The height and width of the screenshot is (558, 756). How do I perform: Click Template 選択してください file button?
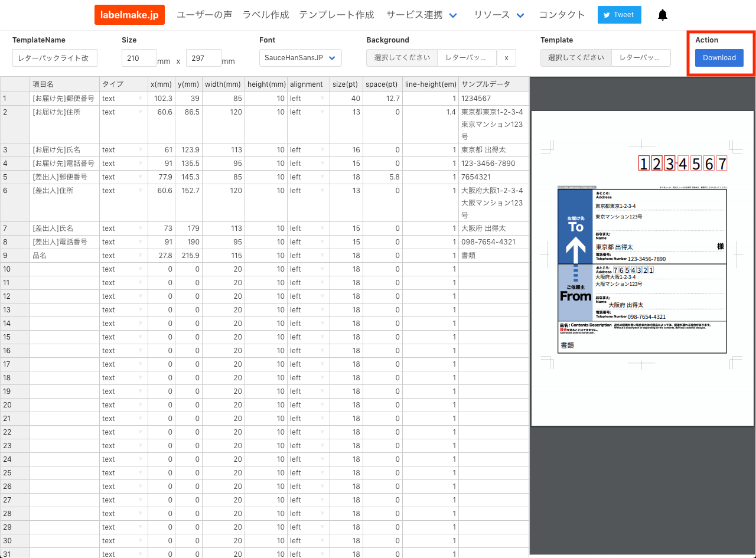pyautogui.click(x=576, y=58)
